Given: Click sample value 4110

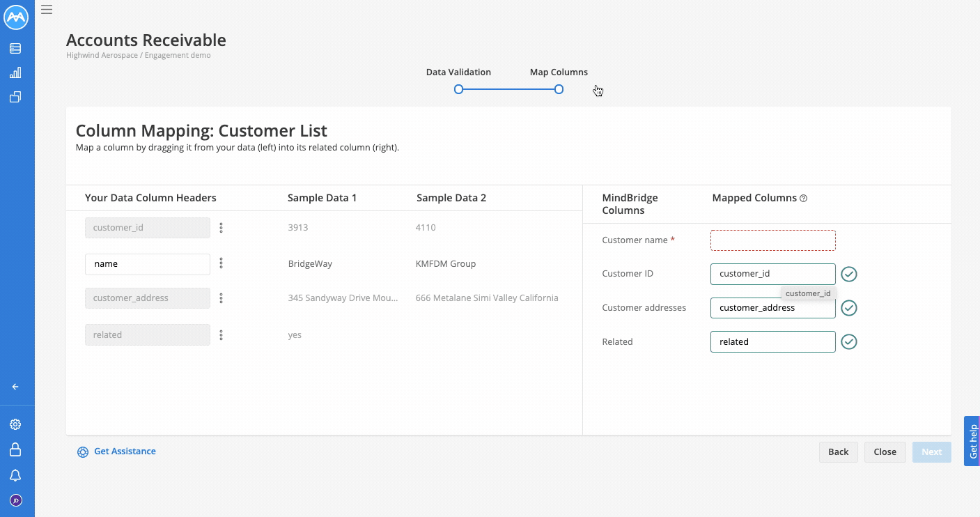Looking at the screenshot, I should [426, 227].
